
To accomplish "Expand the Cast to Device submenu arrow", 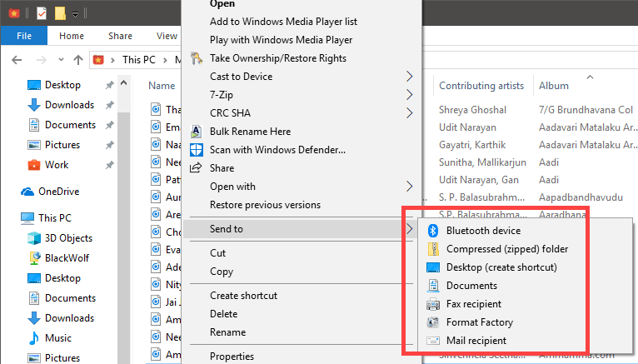I will 410,77.
